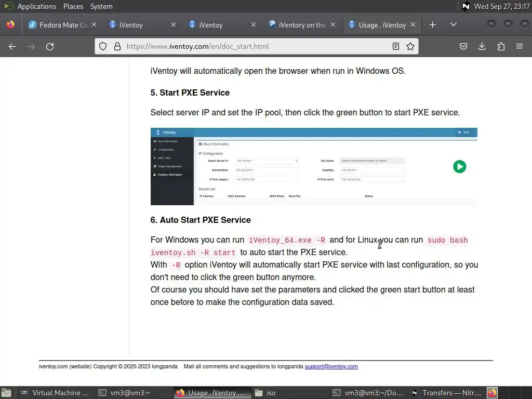This screenshot has width=532, height=399.
Task: Click the 'iventoy.sh -R start' code text
Action: 193,253
